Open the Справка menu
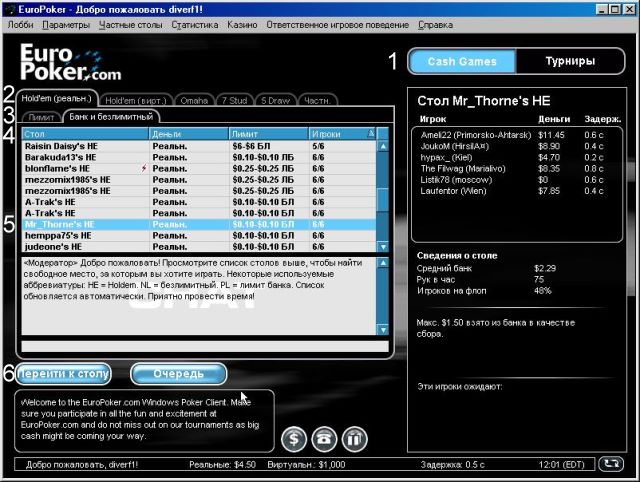 tap(435, 25)
